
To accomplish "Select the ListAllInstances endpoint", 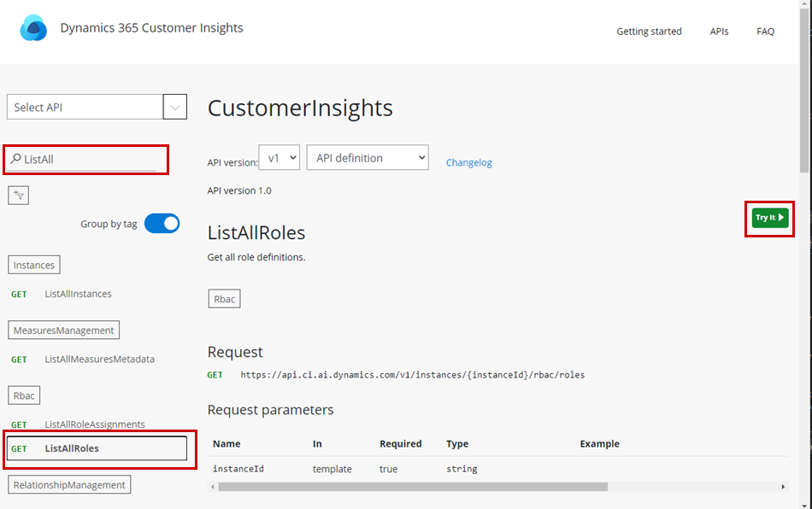I will (78, 294).
